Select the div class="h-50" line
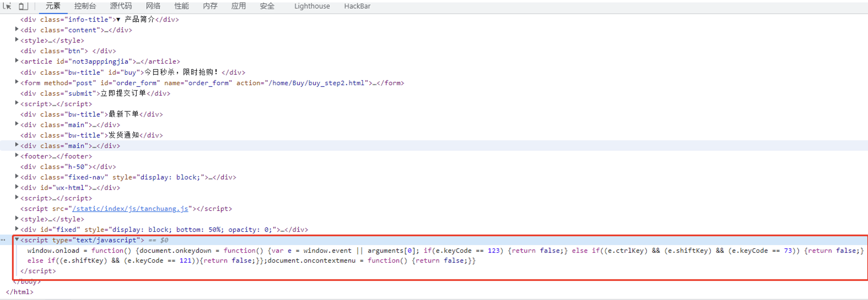The height and width of the screenshot is (300, 868). point(68,167)
